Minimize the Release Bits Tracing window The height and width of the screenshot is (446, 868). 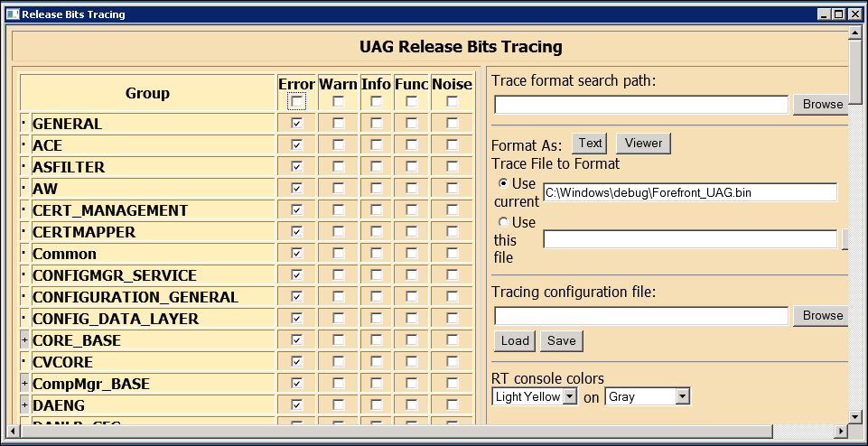pyautogui.click(x=825, y=14)
